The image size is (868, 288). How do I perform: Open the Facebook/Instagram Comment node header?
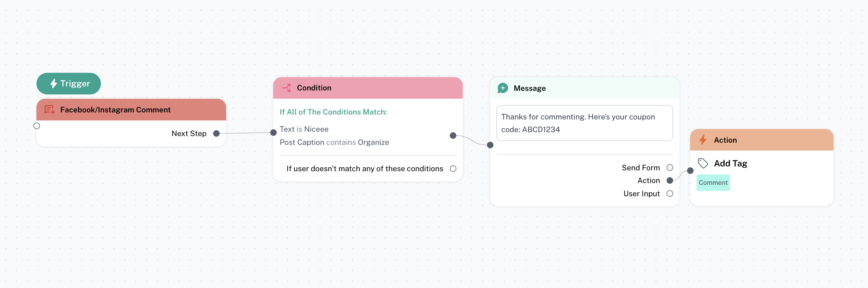(131, 110)
